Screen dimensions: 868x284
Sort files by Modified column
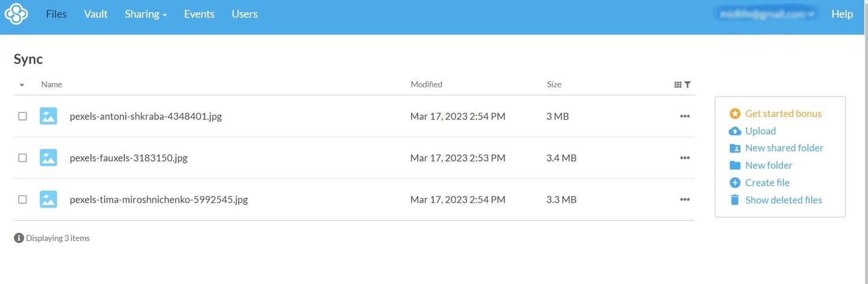426,84
